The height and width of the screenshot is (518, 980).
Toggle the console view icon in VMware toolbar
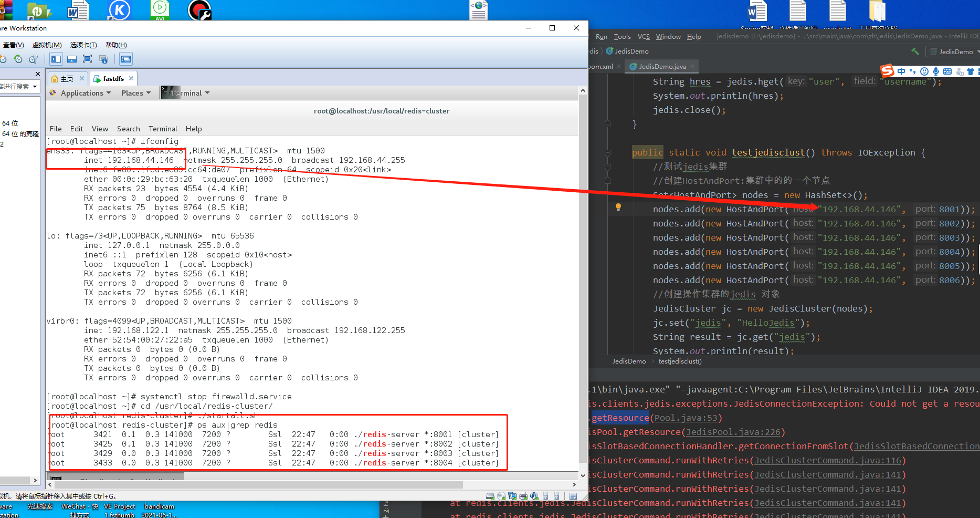tap(126, 59)
